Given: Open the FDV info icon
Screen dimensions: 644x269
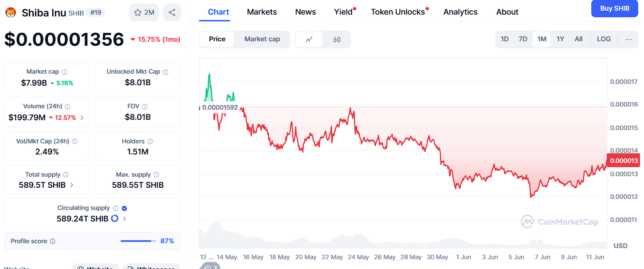Looking at the screenshot, I should tap(145, 107).
